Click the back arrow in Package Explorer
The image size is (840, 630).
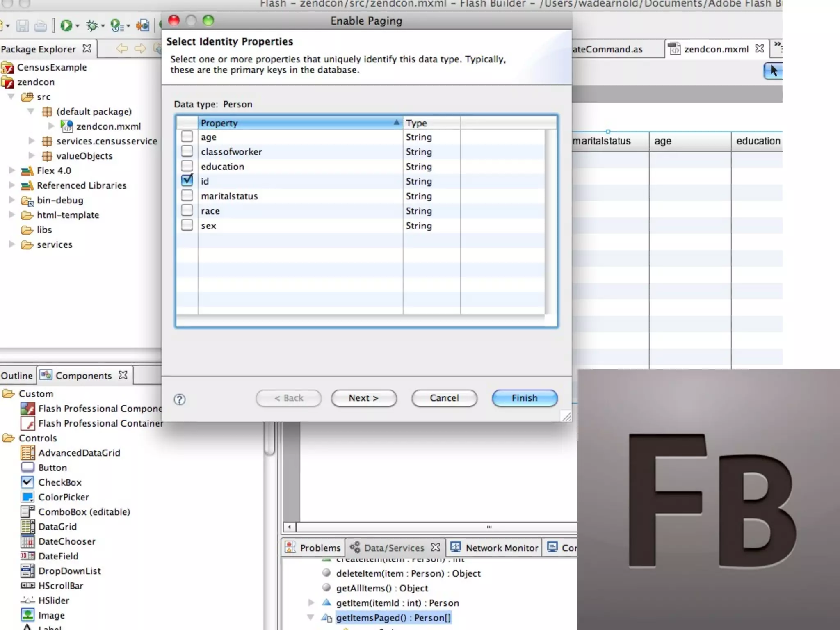tap(122, 49)
